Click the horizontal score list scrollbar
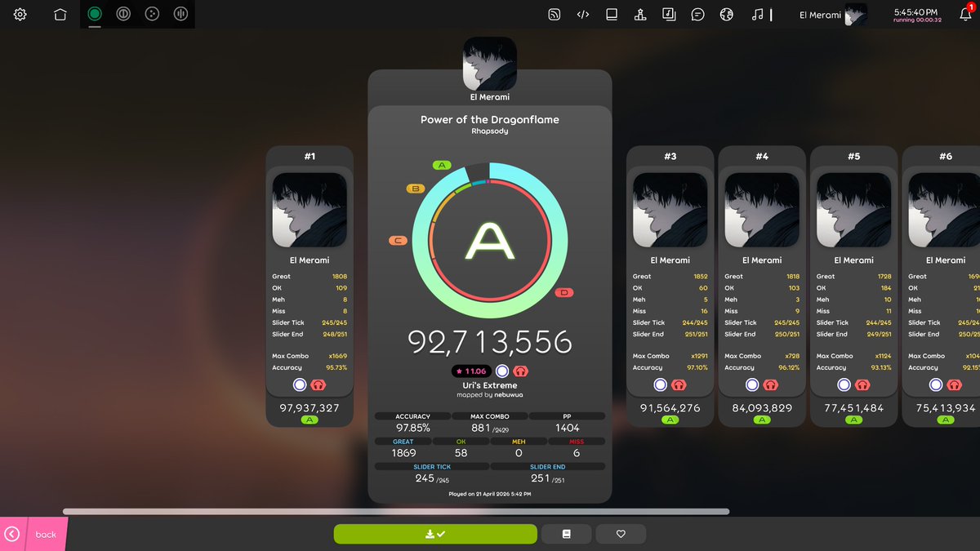The width and height of the screenshot is (980, 551). pos(396,512)
